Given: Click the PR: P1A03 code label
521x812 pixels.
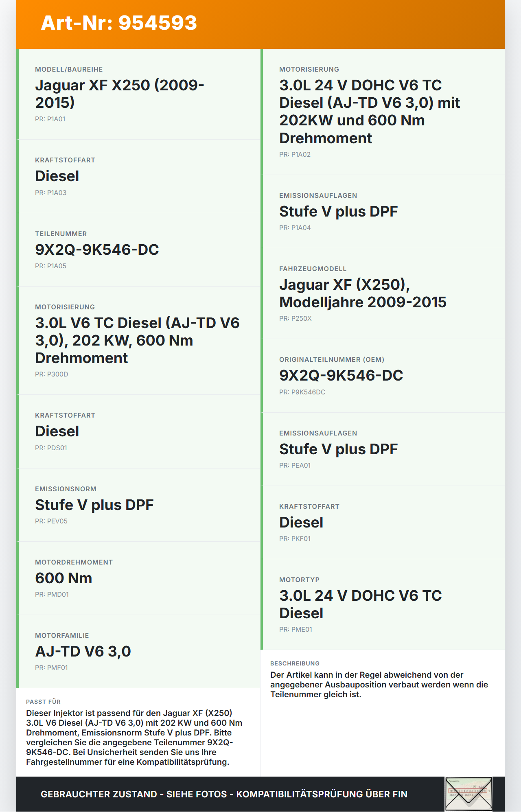Looking at the screenshot, I should 50,193.
